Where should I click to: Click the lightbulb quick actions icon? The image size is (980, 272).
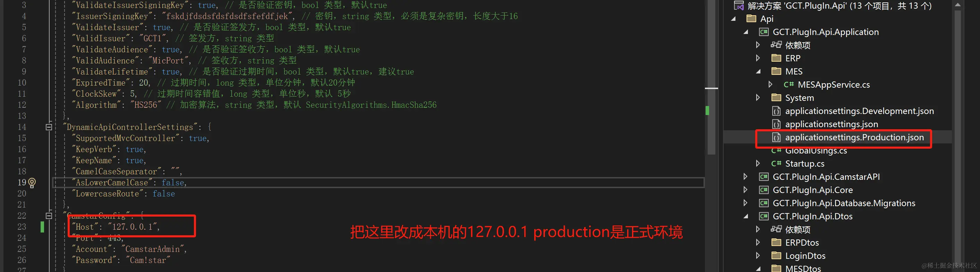[x=32, y=183]
